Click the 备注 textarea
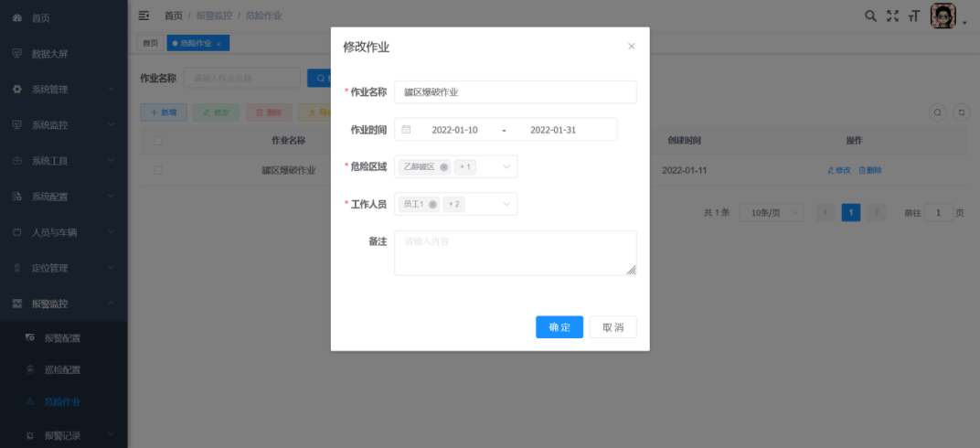The width and height of the screenshot is (980, 448). point(516,253)
